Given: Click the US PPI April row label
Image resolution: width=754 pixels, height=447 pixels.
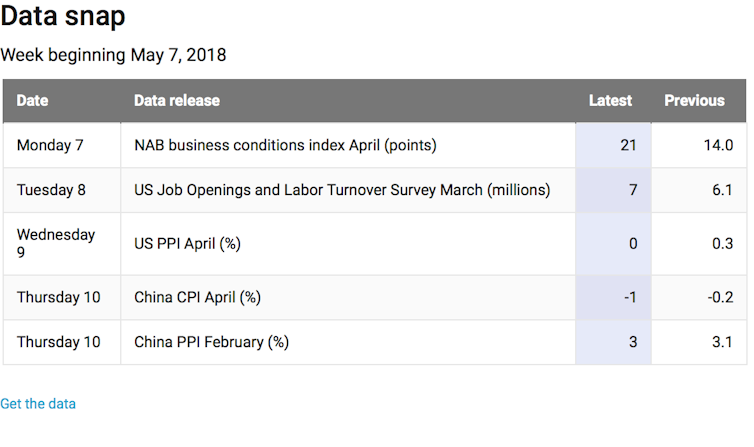Looking at the screenshot, I should point(188,244).
